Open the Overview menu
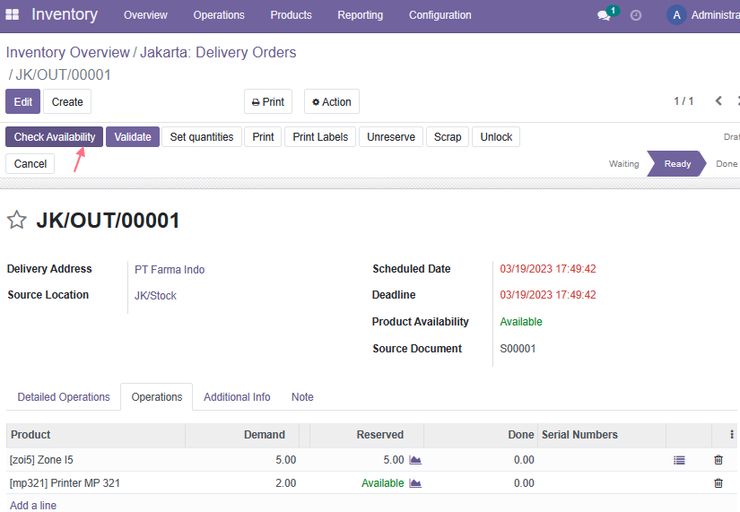Viewport: 740px width, 512px height. [x=145, y=15]
